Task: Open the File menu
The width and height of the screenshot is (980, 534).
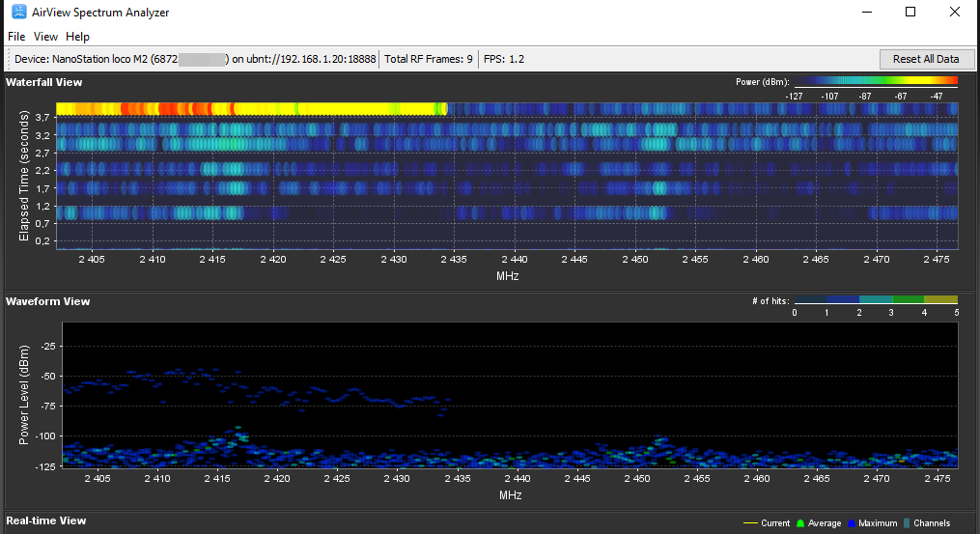Action: (16, 37)
